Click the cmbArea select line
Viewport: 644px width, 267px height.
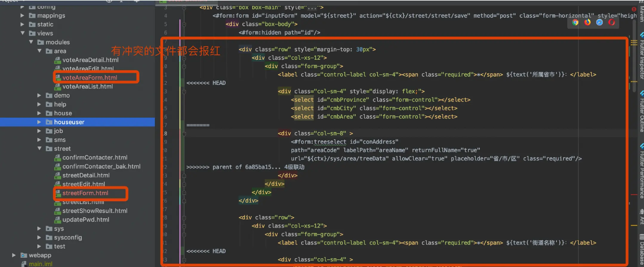point(374,117)
